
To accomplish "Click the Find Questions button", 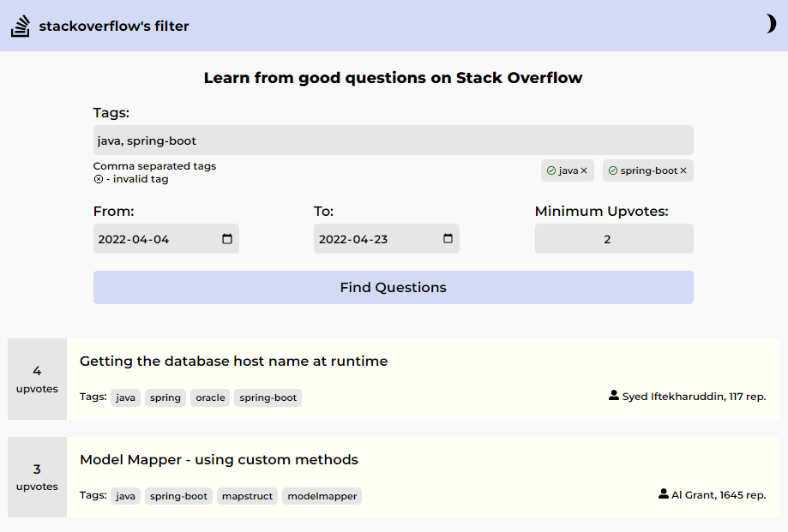I will point(393,287).
